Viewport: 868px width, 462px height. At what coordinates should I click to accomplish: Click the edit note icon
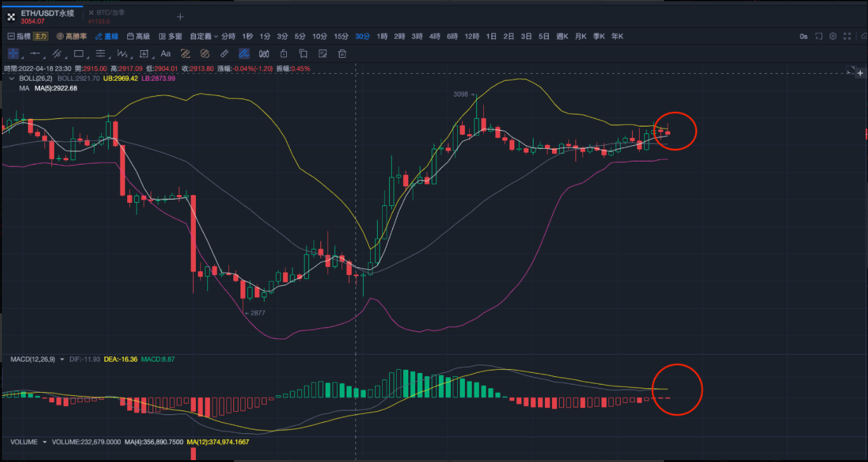(x=322, y=53)
